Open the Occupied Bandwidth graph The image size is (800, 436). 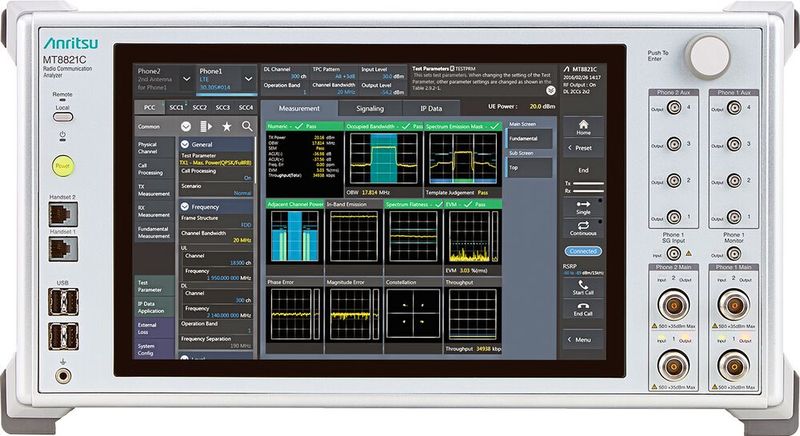[x=384, y=160]
